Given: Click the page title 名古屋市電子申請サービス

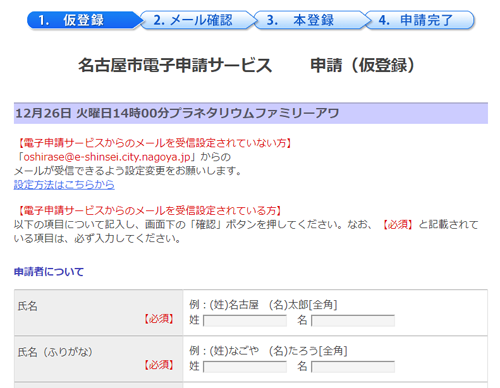Looking at the screenshot, I should [x=175, y=65].
